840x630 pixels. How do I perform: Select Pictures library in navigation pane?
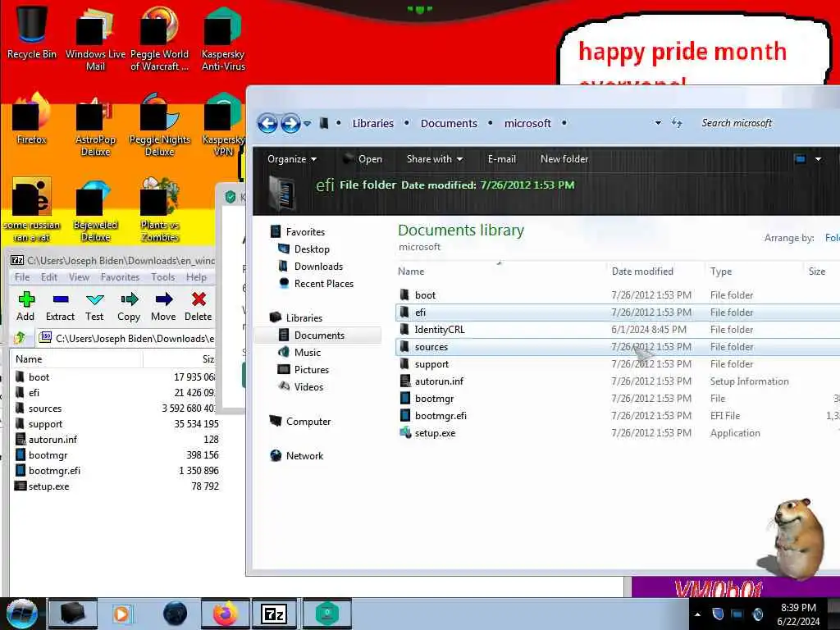(311, 370)
